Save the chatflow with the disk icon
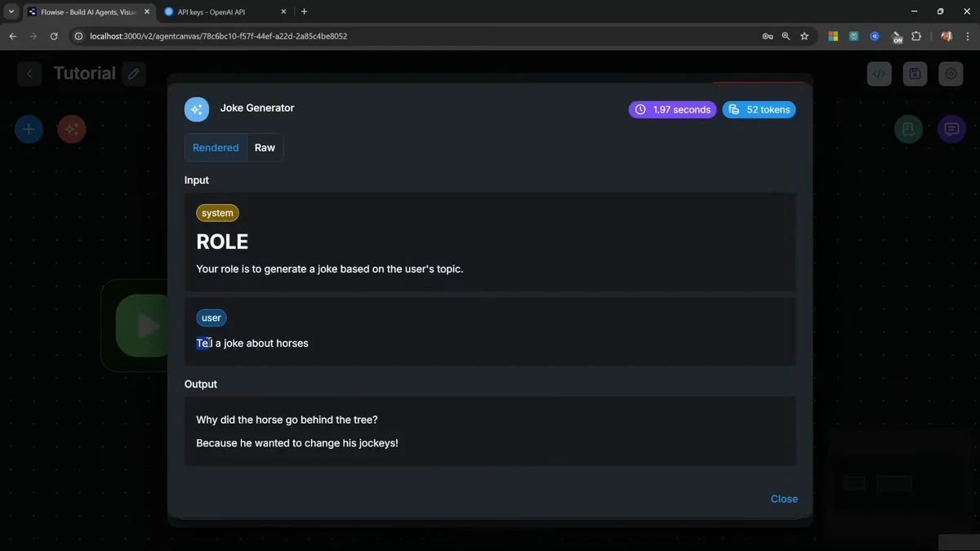Image resolution: width=980 pixels, height=551 pixels. (915, 73)
